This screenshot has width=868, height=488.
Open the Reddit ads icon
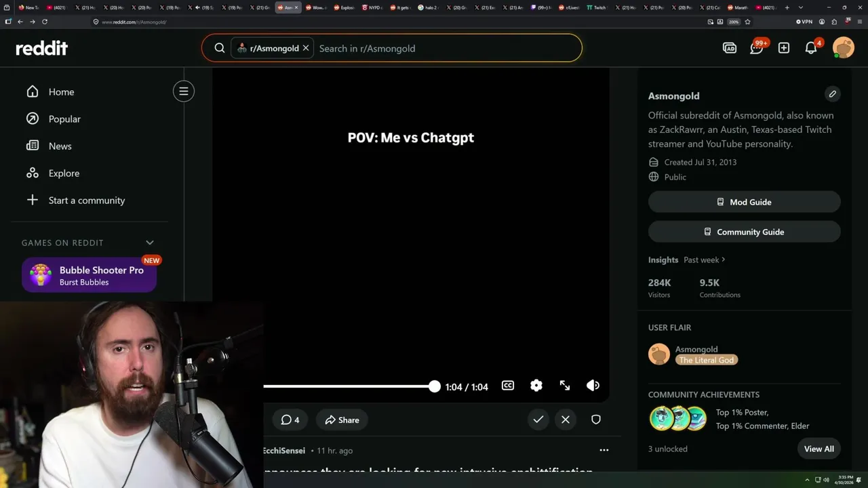[x=730, y=48]
